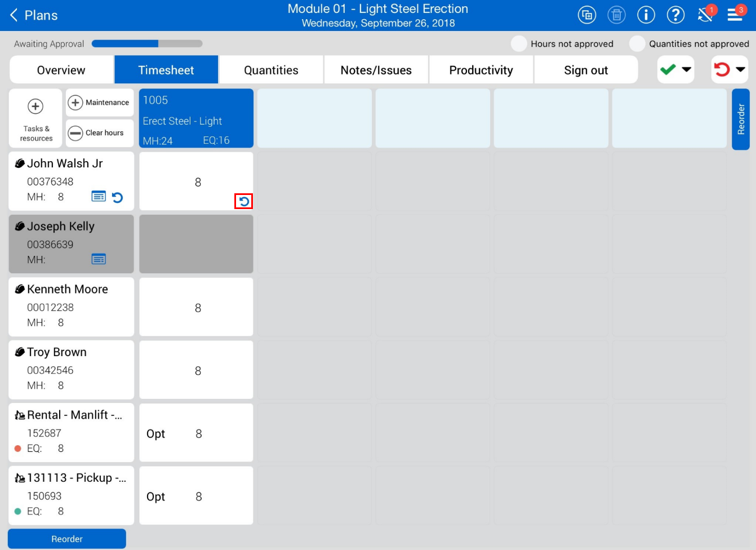Image resolution: width=756 pixels, height=550 pixels.
Task: Click the Clear hours button
Action: [100, 133]
